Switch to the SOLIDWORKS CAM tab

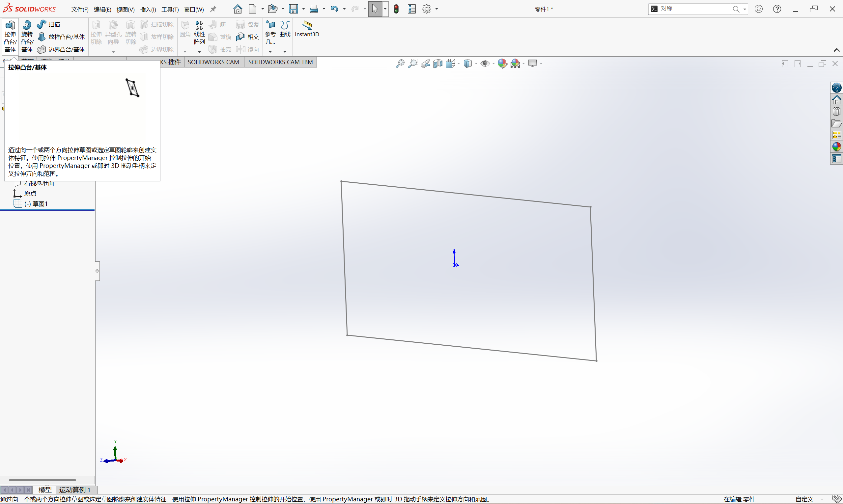(213, 62)
